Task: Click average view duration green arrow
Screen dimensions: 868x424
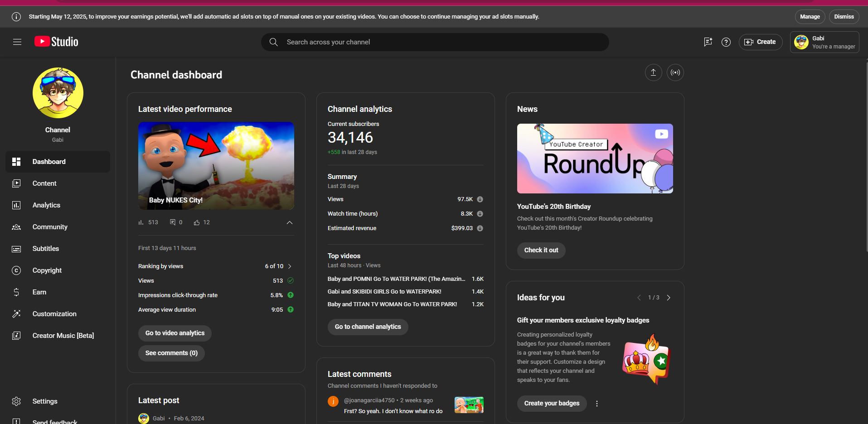Action: point(291,309)
